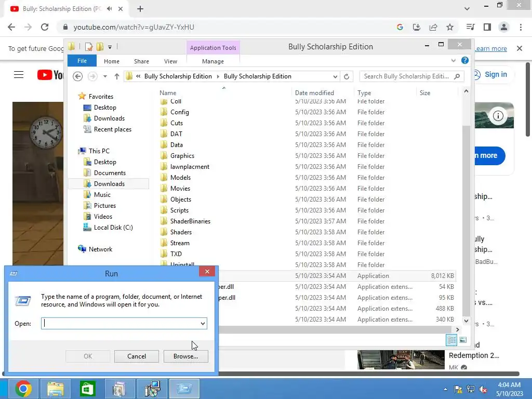This screenshot has width=532, height=399.
Task: Click Properties icon in quick access toolbar
Action: [89, 47]
